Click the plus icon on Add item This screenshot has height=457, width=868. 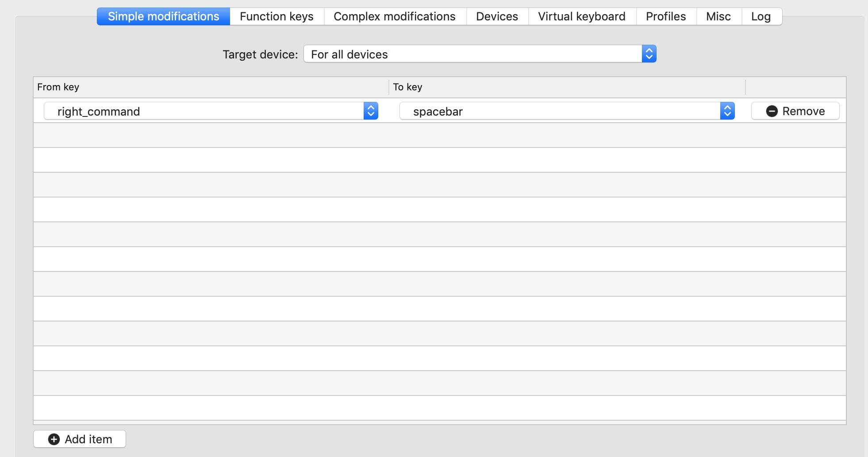coord(54,439)
